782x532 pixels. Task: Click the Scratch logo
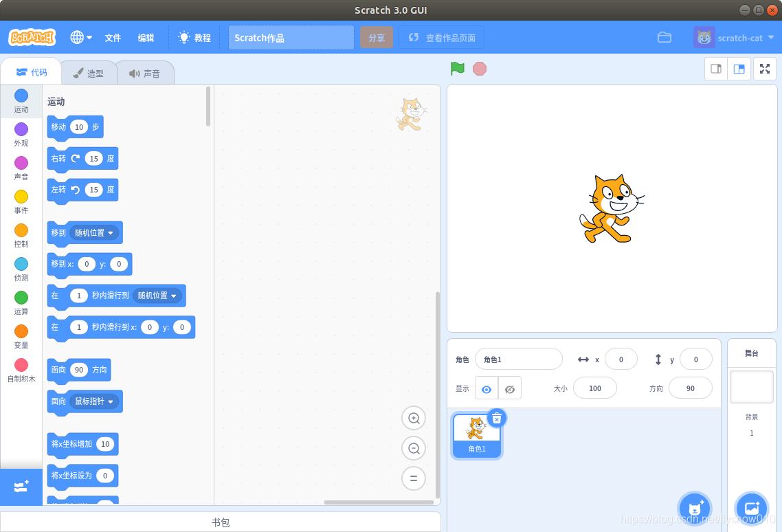tap(32, 37)
